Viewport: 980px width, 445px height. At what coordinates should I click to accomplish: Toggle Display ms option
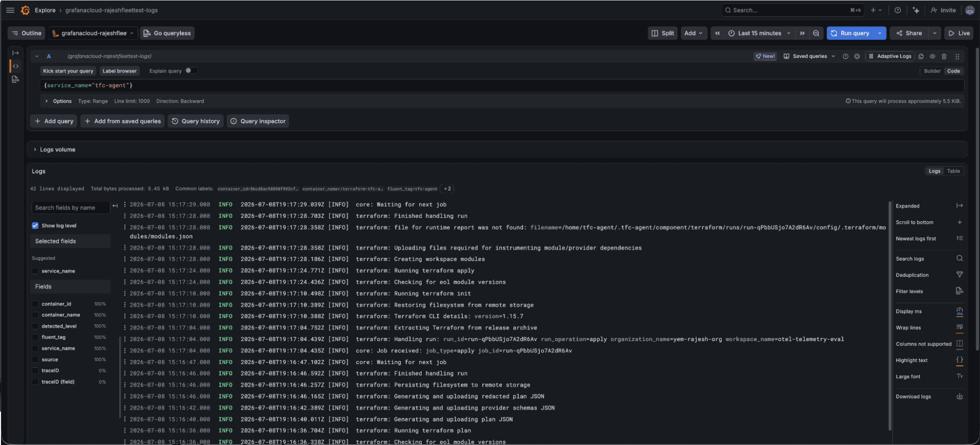click(x=959, y=312)
